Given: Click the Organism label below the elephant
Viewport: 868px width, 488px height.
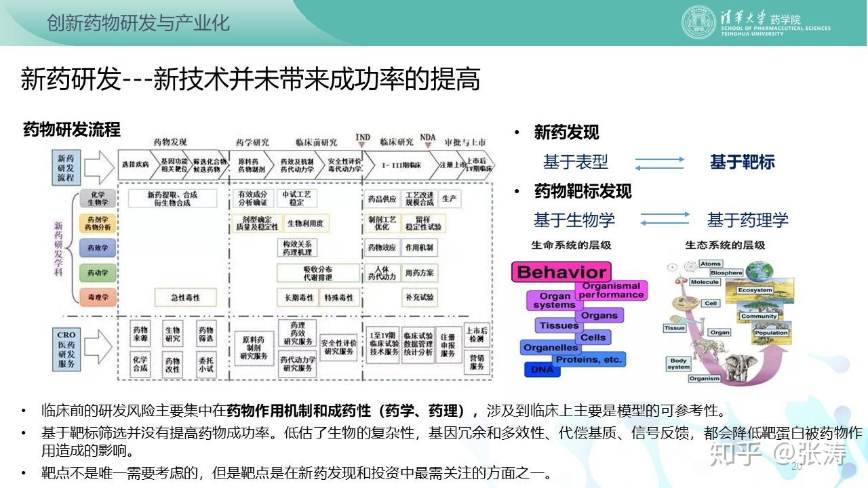Looking at the screenshot, I should (x=704, y=379).
